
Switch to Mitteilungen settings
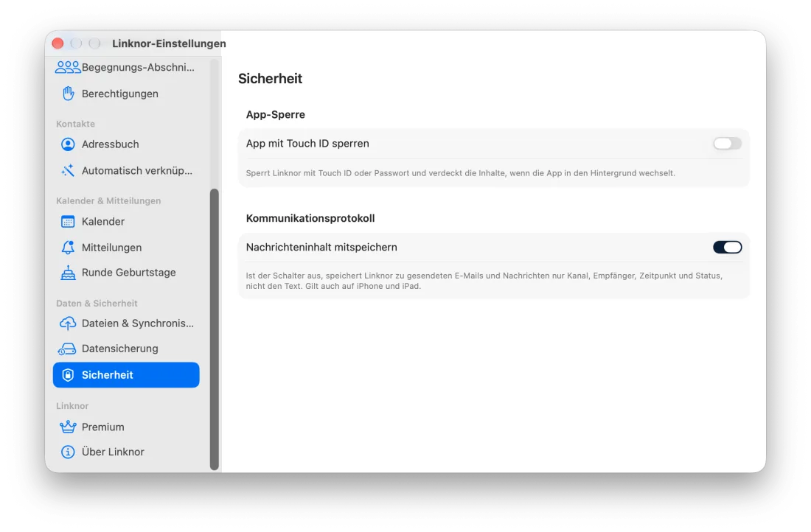click(126, 248)
